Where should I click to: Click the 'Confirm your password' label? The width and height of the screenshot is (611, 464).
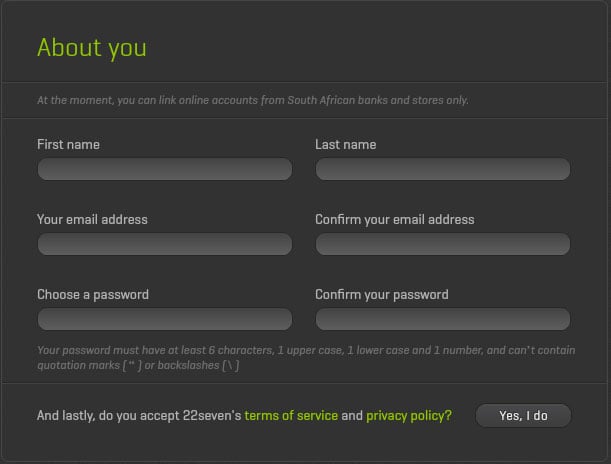pyautogui.click(x=381, y=295)
